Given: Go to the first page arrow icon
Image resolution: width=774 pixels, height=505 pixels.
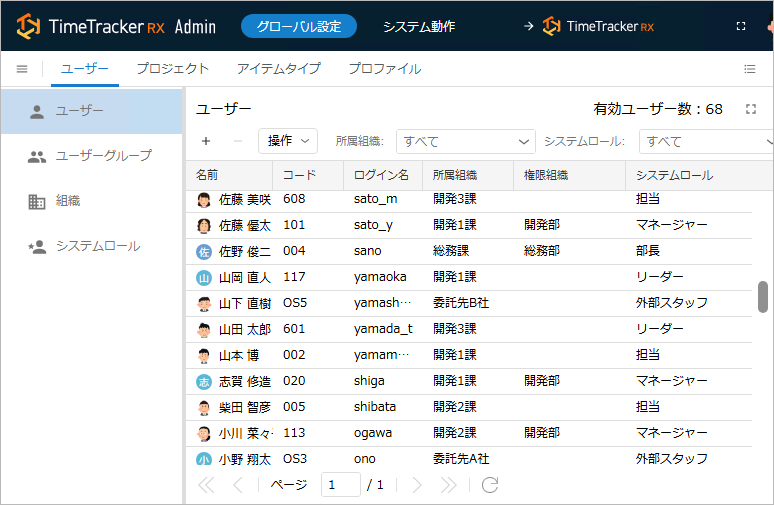Looking at the screenshot, I should tap(207, 485).
